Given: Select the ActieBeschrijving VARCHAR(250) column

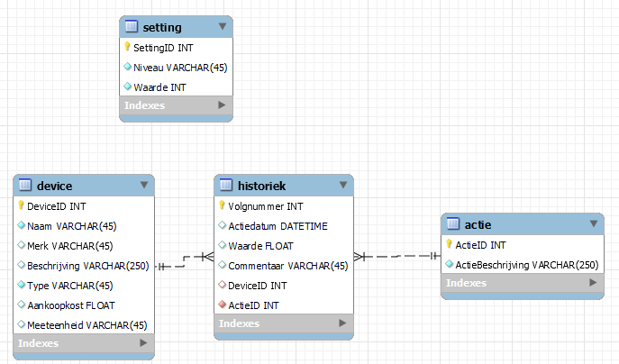Looking at the screenshot, I should (527, 264).
